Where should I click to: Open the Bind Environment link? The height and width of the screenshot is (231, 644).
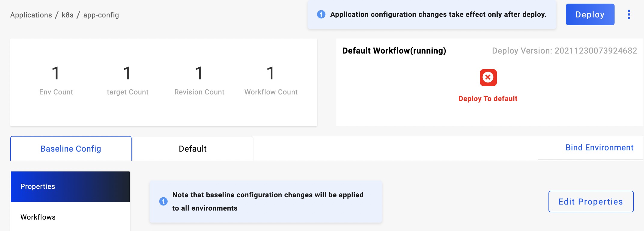pyautogui.click(x=599, y=148)
